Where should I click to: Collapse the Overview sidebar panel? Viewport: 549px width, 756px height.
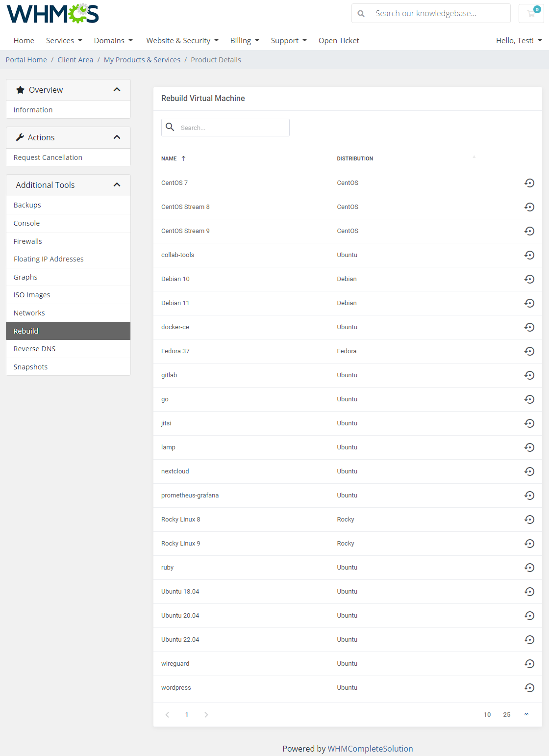coord(117,90)
